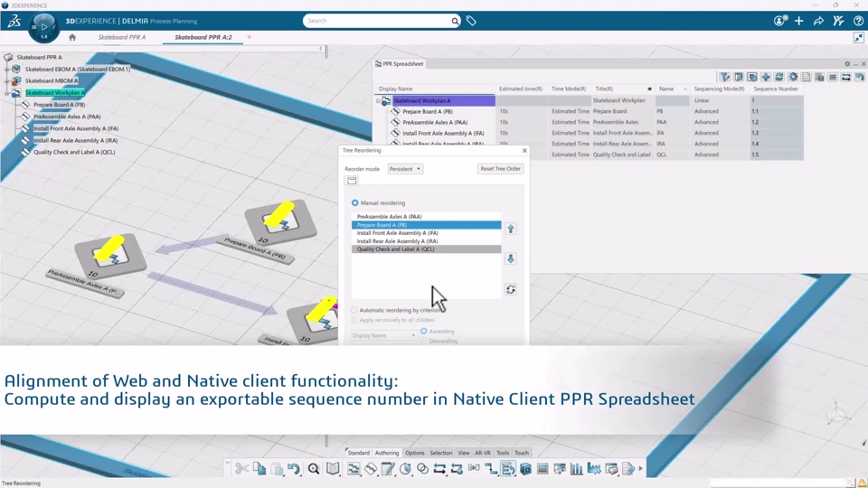Viewport: 868px width, 488px height.
Task: Switch to Authoring toolbar tab
Action: [386, 453]
